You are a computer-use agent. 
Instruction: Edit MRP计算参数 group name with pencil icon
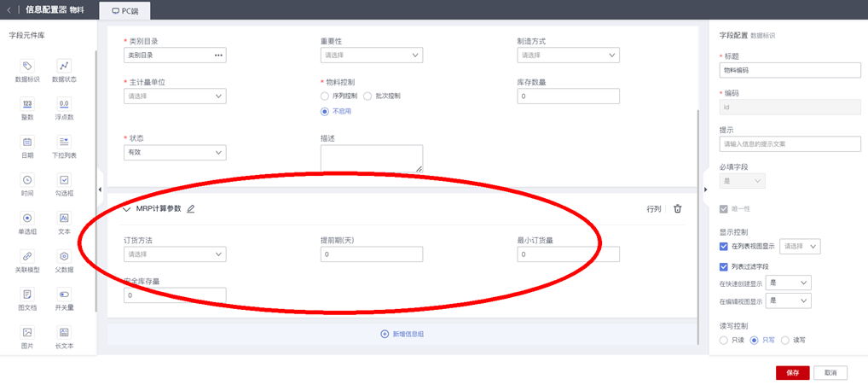[x=191, y=208]
